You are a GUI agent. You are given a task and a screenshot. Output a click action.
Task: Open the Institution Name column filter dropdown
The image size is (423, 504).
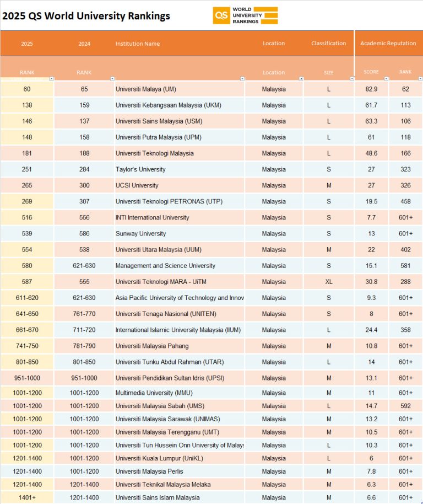click(242, 79)
